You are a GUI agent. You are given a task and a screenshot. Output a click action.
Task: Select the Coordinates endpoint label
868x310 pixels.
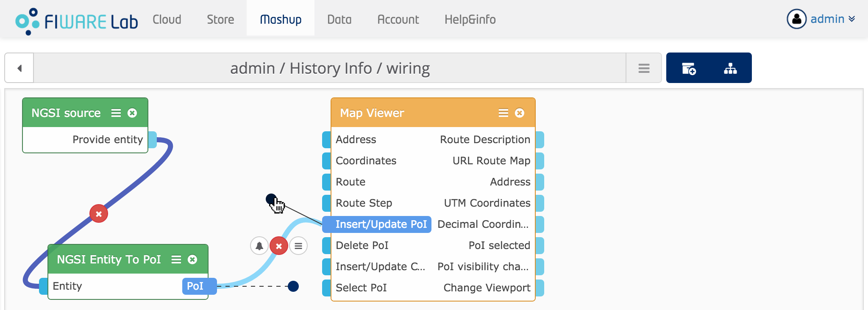366,161
